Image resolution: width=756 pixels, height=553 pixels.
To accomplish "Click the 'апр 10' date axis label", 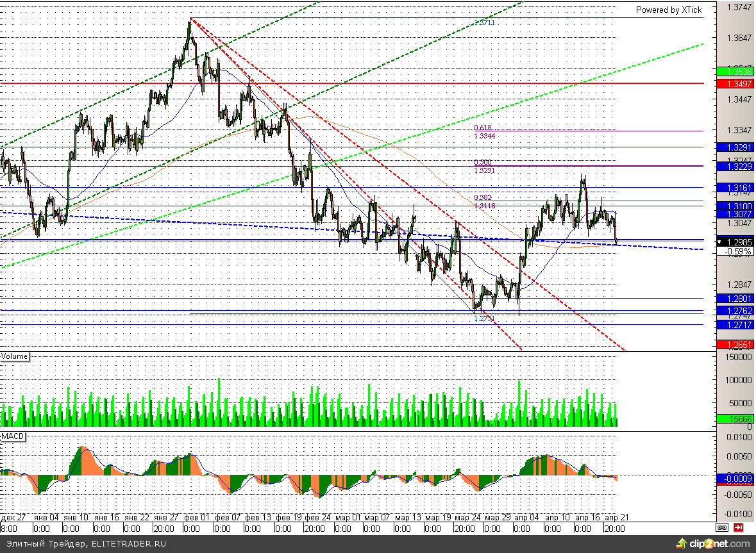I will pos(557,517).
